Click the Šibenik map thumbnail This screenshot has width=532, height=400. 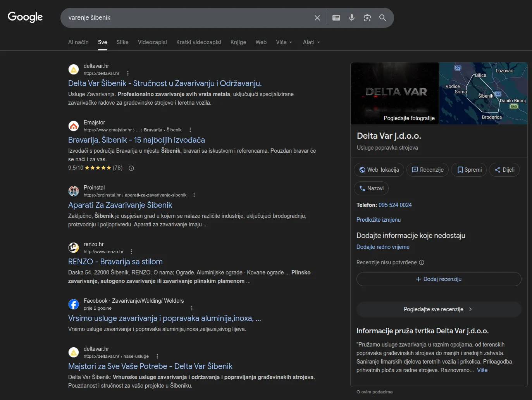483,93
